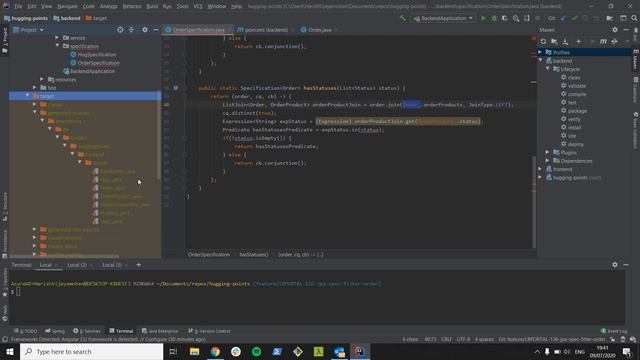
Task: Download sources icon in Maven toolbar
Action: click(x=565, y=41)
